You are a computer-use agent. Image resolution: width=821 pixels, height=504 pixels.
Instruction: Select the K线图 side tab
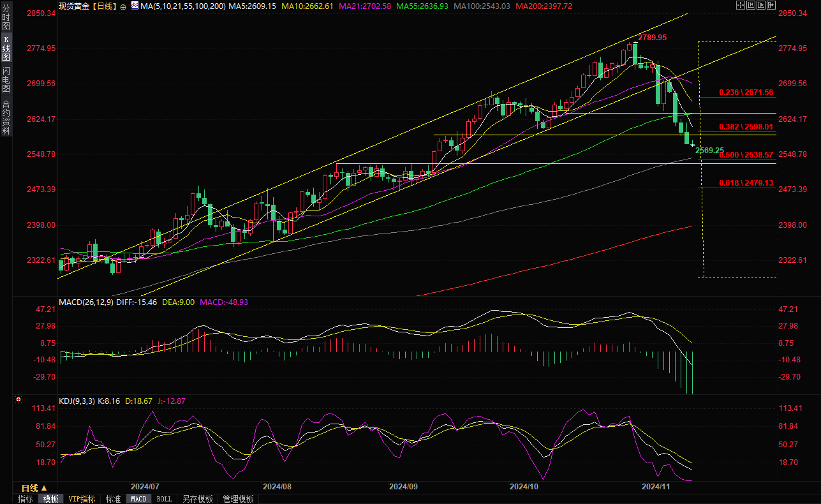click(6, 49)
